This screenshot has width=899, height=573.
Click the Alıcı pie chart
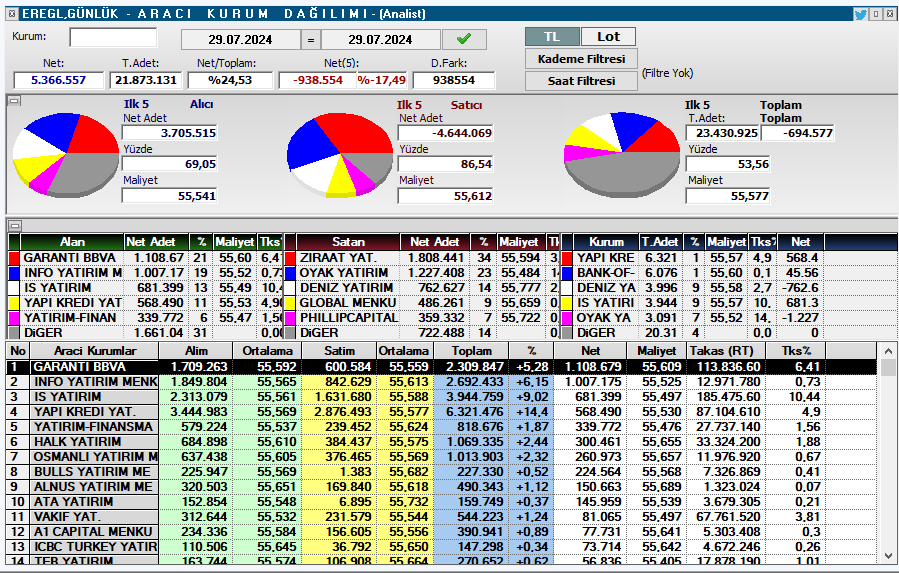(66, 155)
